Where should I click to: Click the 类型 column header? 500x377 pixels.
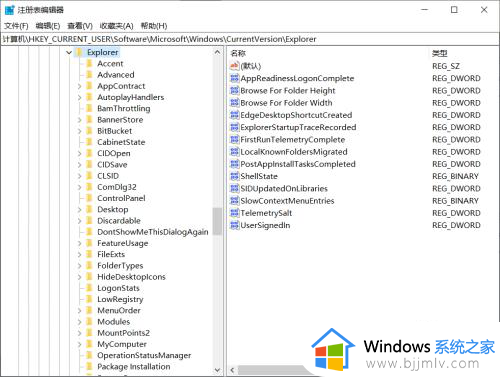(x=440, y=53)
